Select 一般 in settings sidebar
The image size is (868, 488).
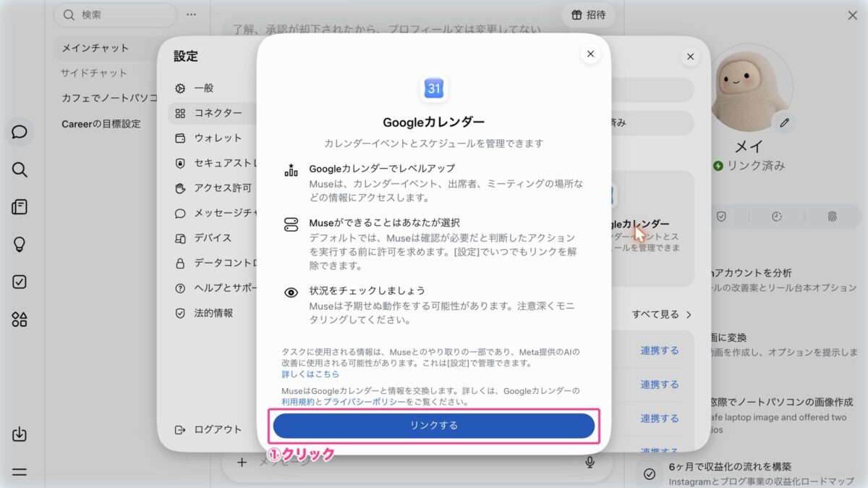coord(204,88)
